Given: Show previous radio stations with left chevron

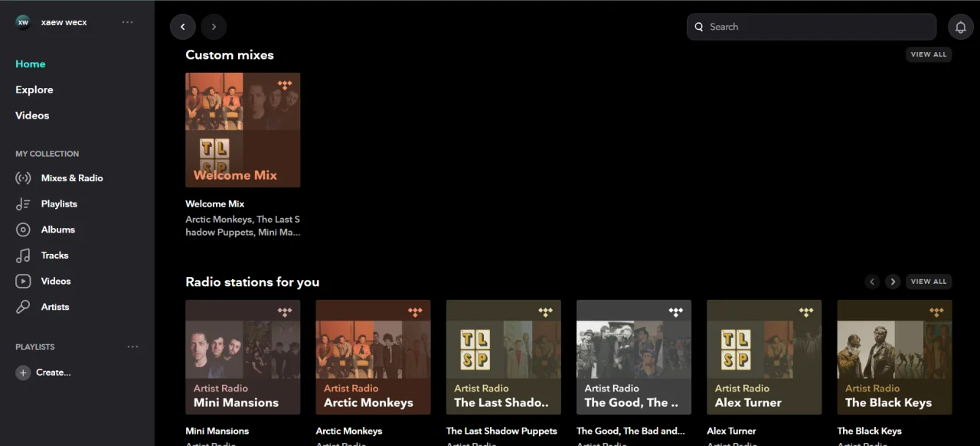Looking at the screenshot, I should 872,282.
